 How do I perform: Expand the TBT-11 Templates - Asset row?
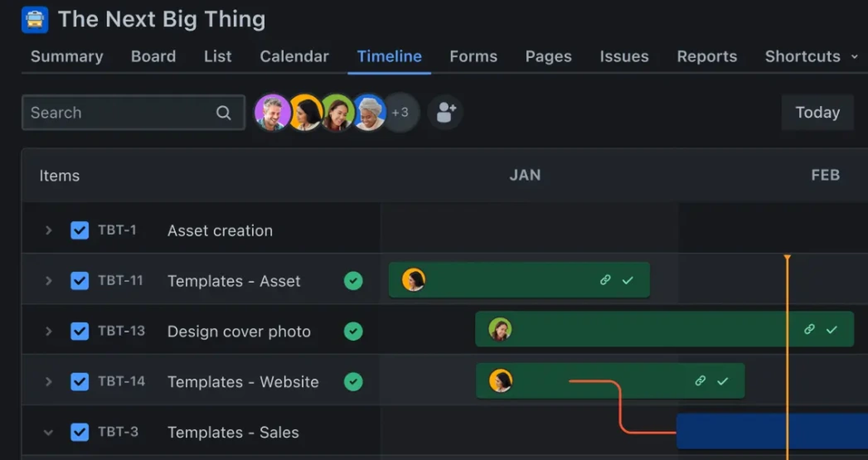(48, 280)
